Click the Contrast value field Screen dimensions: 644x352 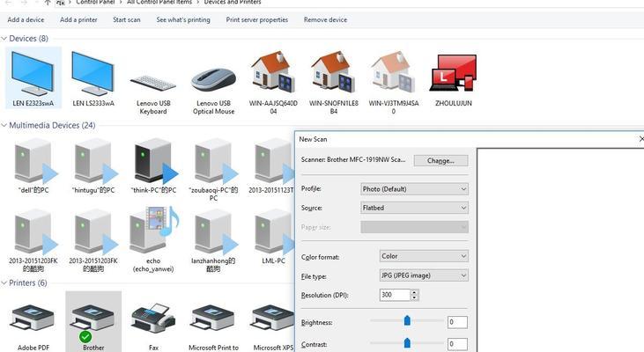[x=457, y=344]
